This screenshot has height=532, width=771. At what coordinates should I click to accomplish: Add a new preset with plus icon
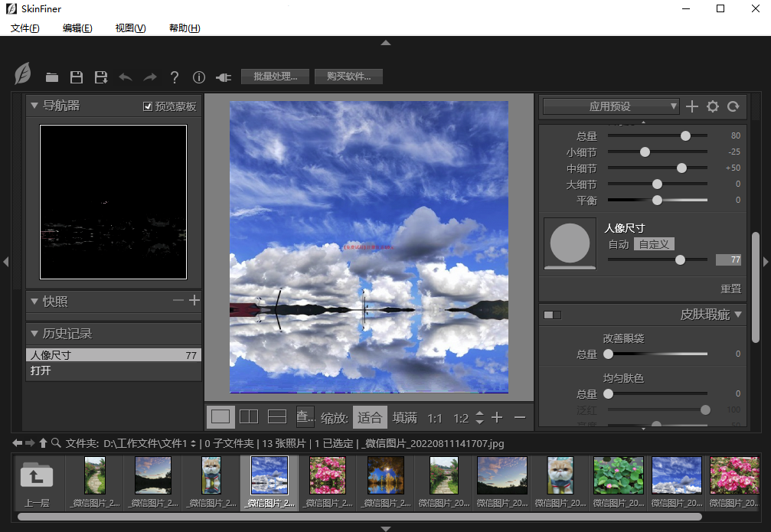(x=692, y=106)
